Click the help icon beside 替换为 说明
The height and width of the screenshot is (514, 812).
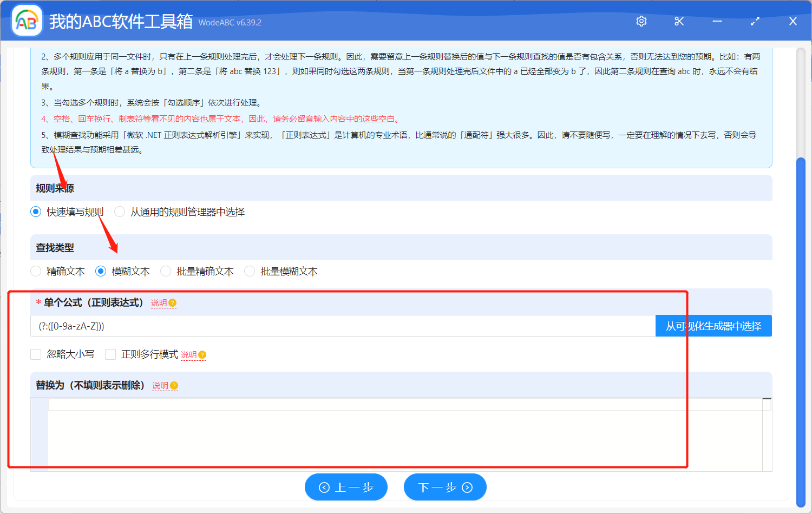click(x=174, y=386)
